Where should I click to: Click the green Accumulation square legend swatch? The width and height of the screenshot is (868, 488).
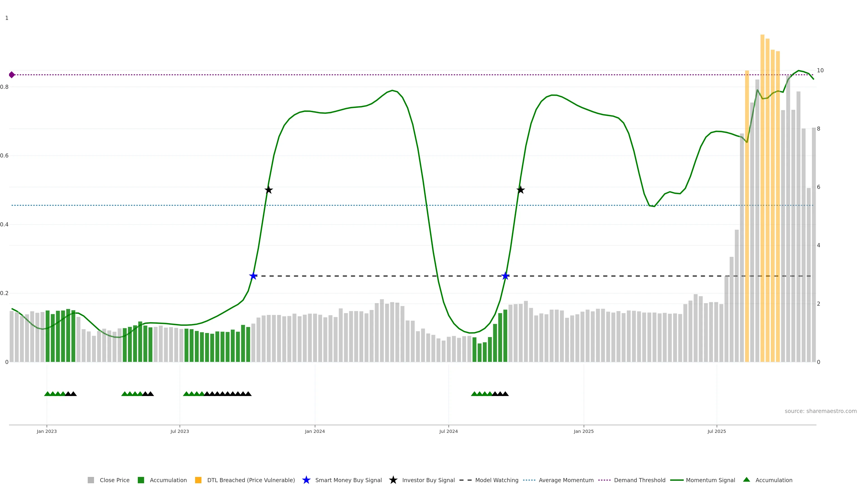141,480
